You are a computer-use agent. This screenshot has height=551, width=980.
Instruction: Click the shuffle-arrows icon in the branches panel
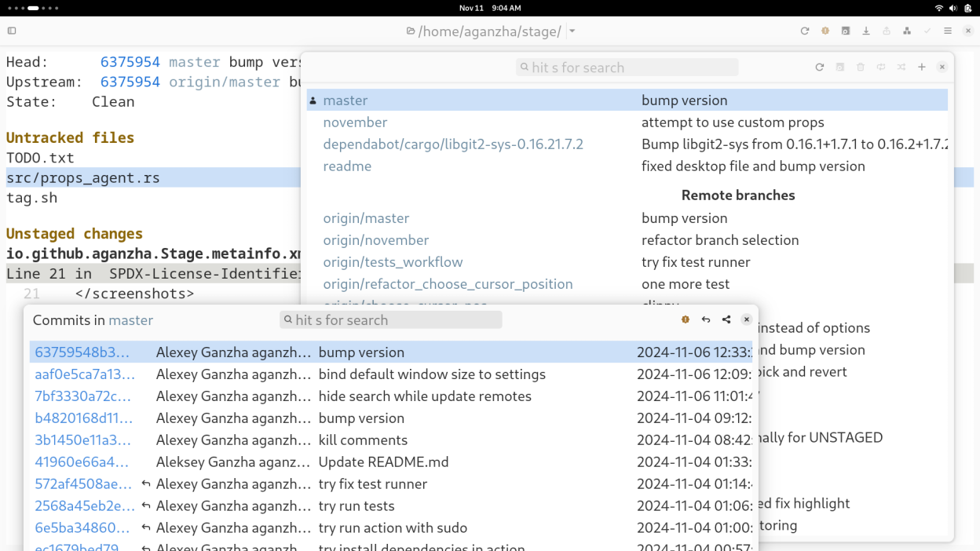click(x=901, y=68)
